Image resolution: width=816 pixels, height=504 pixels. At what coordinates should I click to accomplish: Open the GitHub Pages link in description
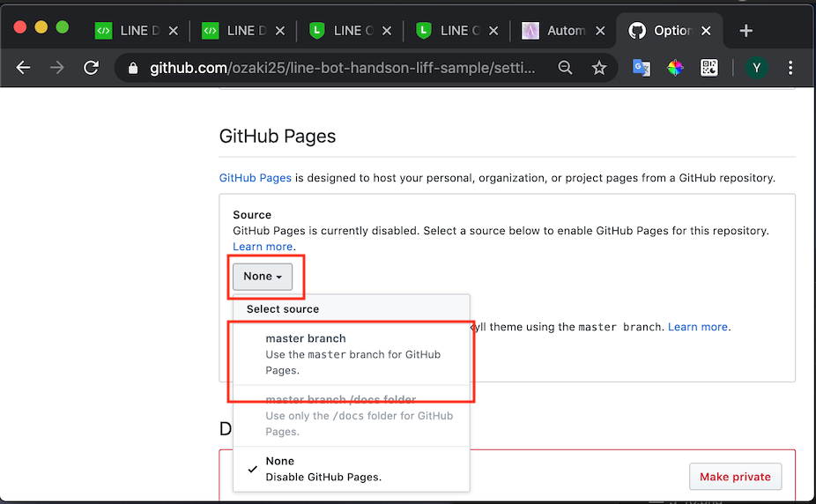coord(255,178)
